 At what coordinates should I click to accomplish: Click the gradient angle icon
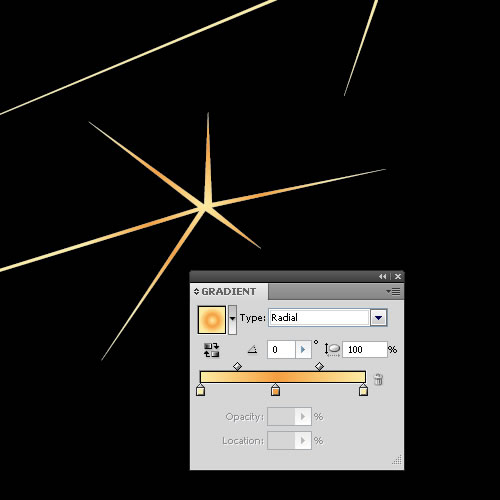[252, 350]
